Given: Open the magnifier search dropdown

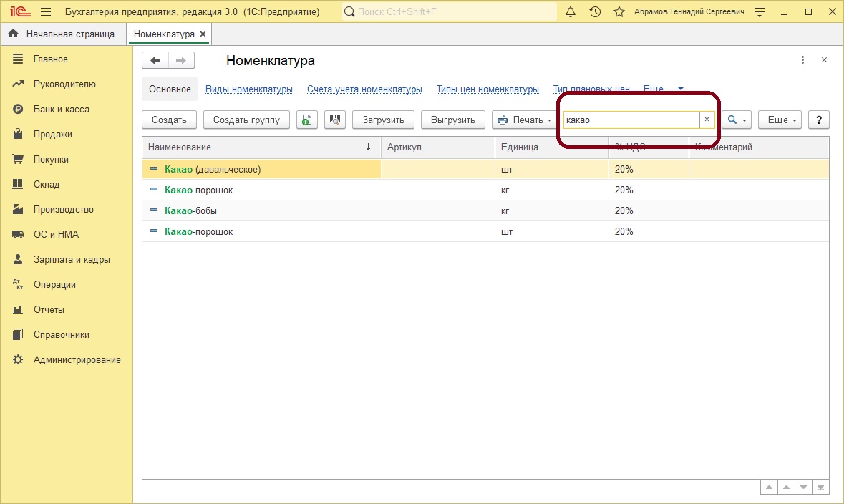Looking at the screenshot, I should click(x=737, y=120).
